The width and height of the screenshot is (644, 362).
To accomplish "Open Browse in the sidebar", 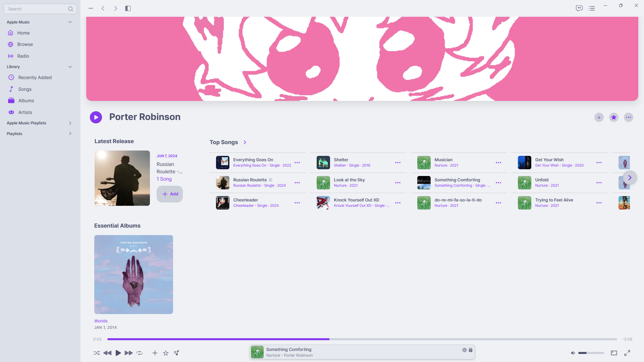I will point(25,44).
